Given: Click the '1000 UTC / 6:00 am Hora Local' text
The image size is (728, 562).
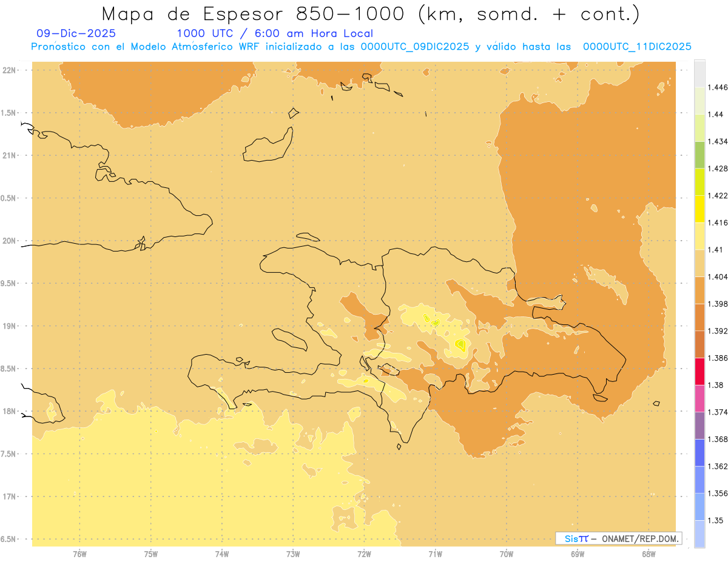Looking at the screenshot, I should coord(275,34).
